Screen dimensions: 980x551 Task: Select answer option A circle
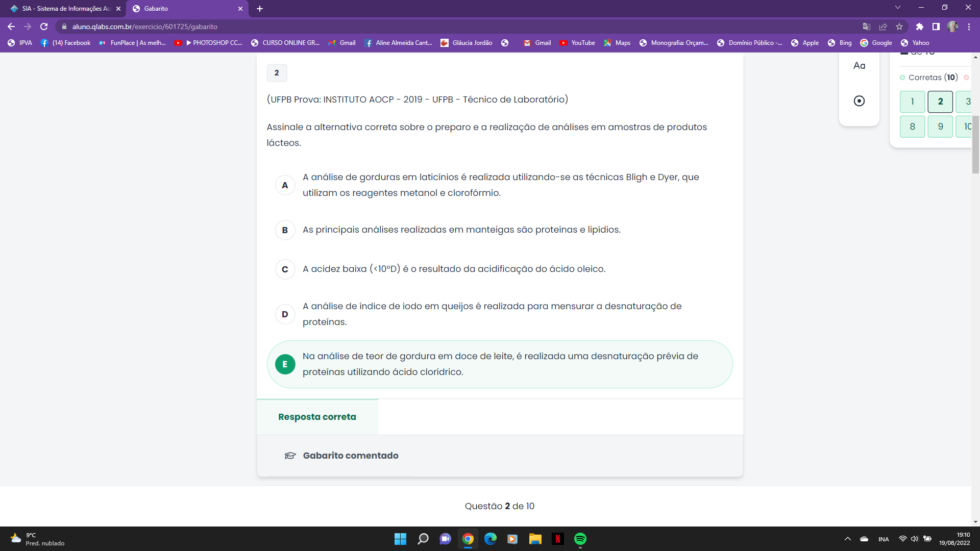(x=285, y=185)
